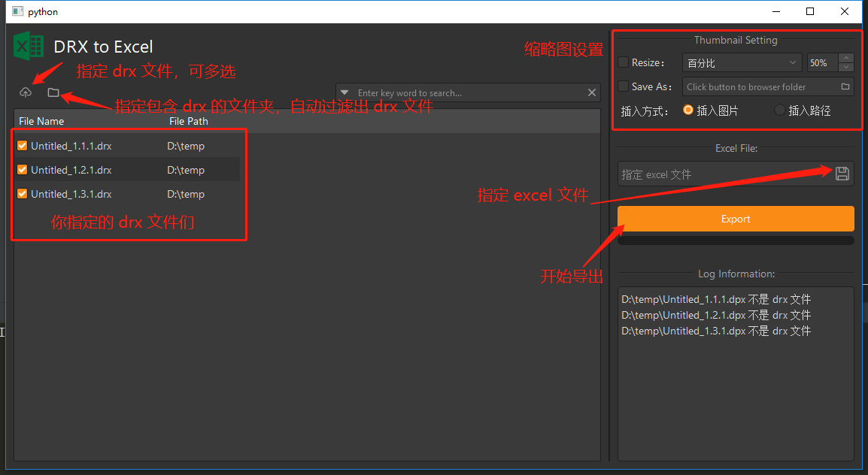Screen dimensions: 868x475
Task: Uncheck Untitled_1.2.1.drx checkbox
Action: pyautogui.click(x=22, y=170)
